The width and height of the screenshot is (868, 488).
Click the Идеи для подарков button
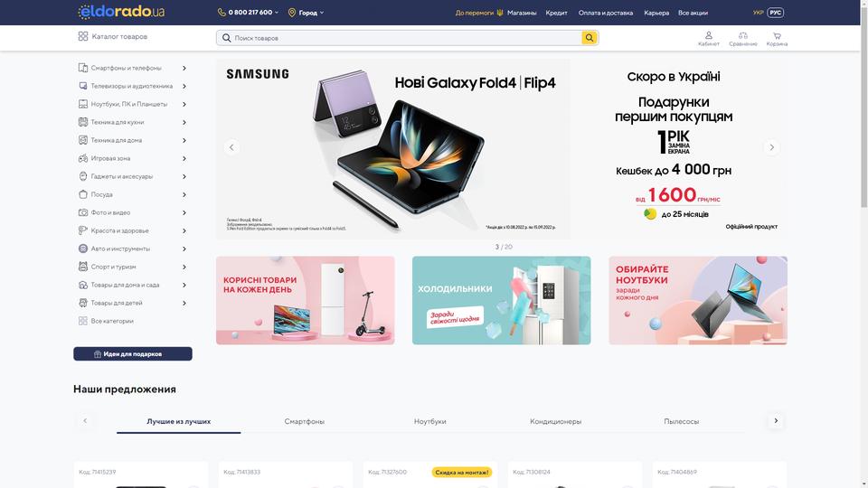pyautogui.click(x=133, y=353)
